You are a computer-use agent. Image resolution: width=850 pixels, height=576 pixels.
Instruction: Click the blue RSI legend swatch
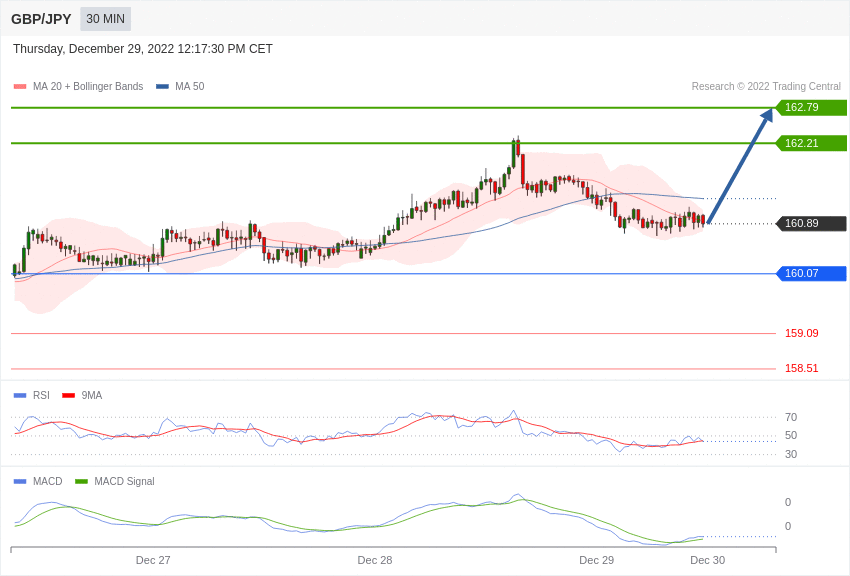pyautogui.click(x=20, y=396)
